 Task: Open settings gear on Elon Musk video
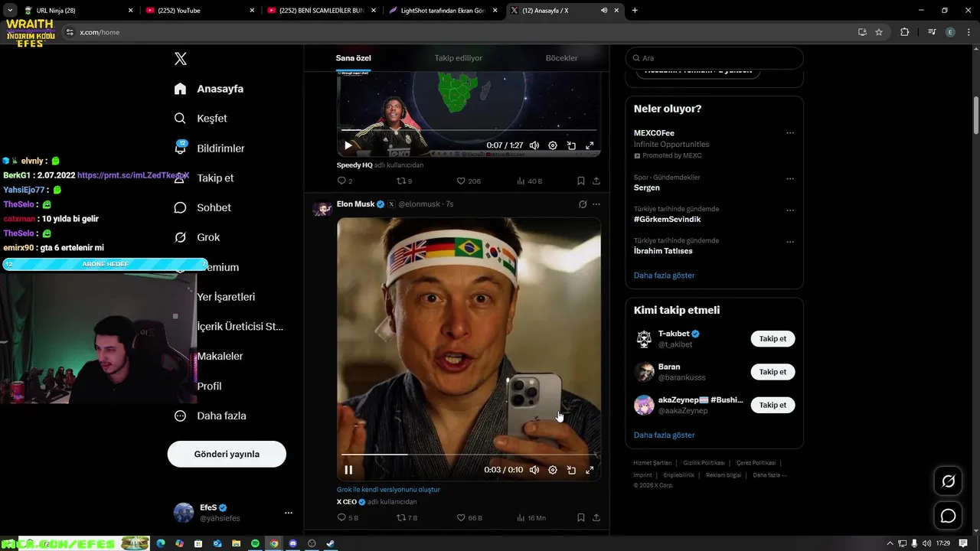click(x=553, y=470)
